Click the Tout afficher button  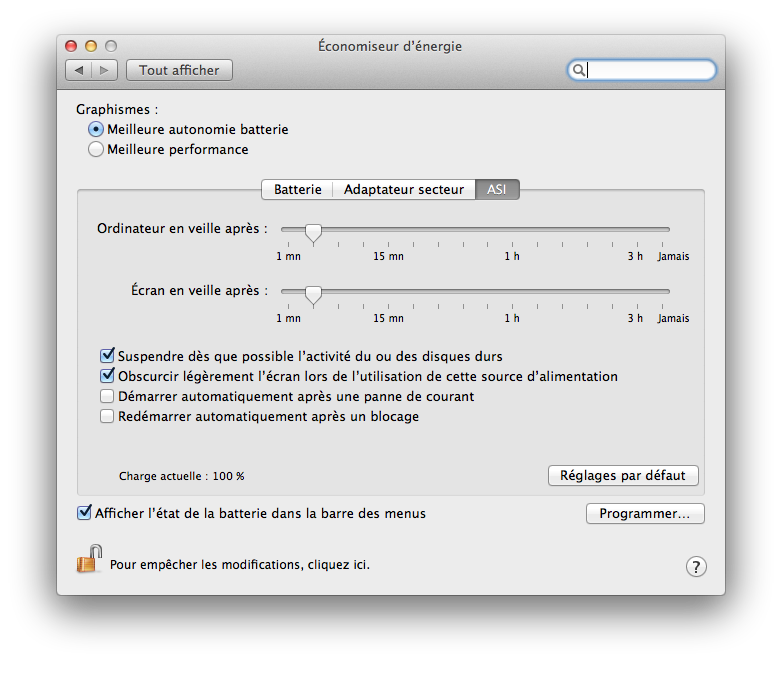coord(179,70)
